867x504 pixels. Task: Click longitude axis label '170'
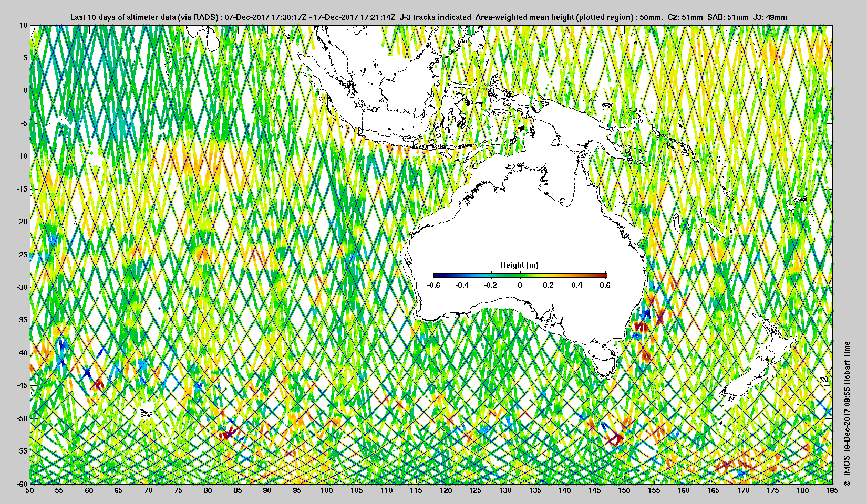(744, 490)
